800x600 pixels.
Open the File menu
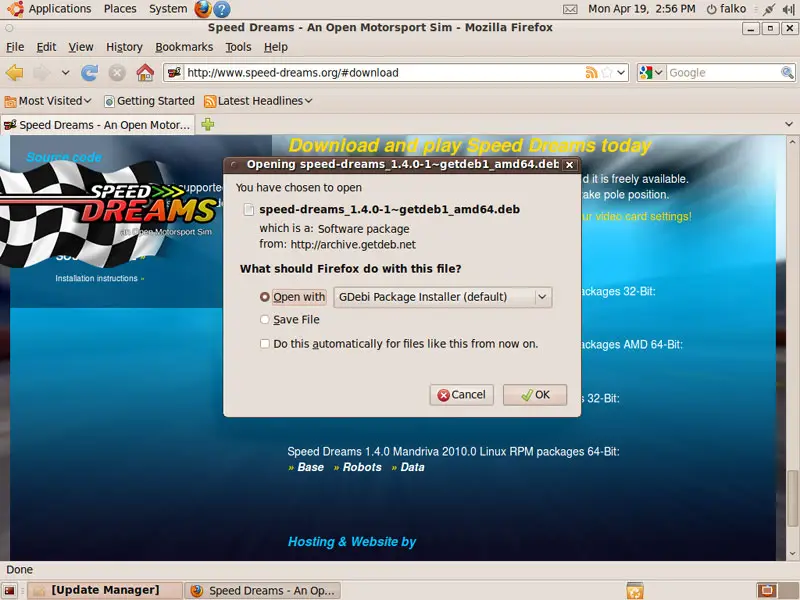pos(15,47)
